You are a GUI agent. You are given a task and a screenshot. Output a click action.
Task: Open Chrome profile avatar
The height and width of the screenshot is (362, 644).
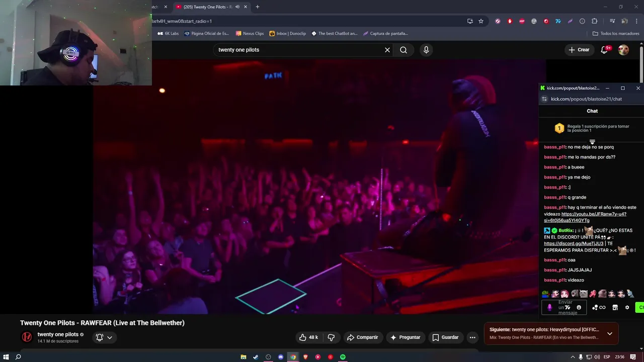[x=624, y=21]
